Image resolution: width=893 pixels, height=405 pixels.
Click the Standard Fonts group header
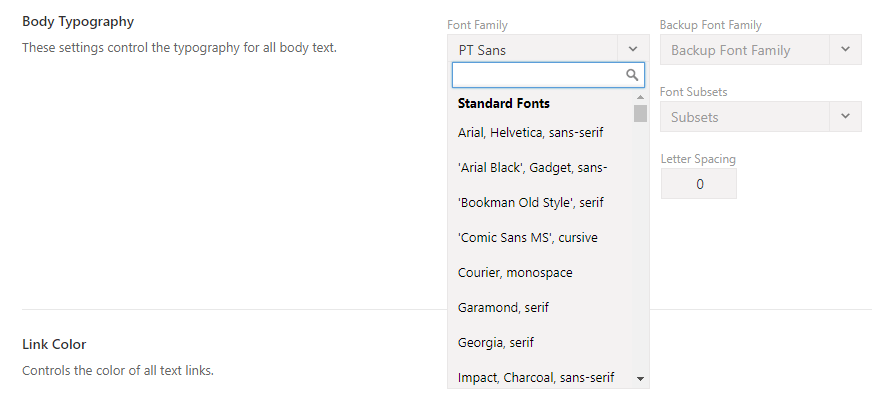(503, 103)
